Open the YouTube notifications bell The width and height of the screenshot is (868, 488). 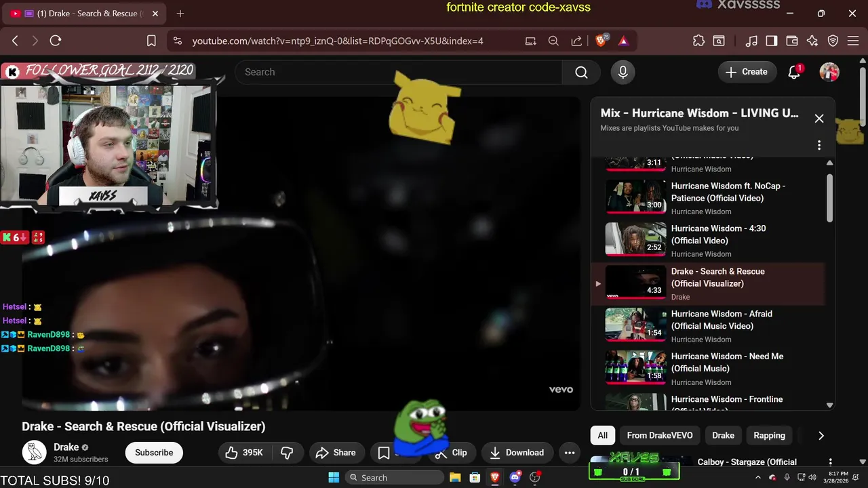(x=794, y=72)
